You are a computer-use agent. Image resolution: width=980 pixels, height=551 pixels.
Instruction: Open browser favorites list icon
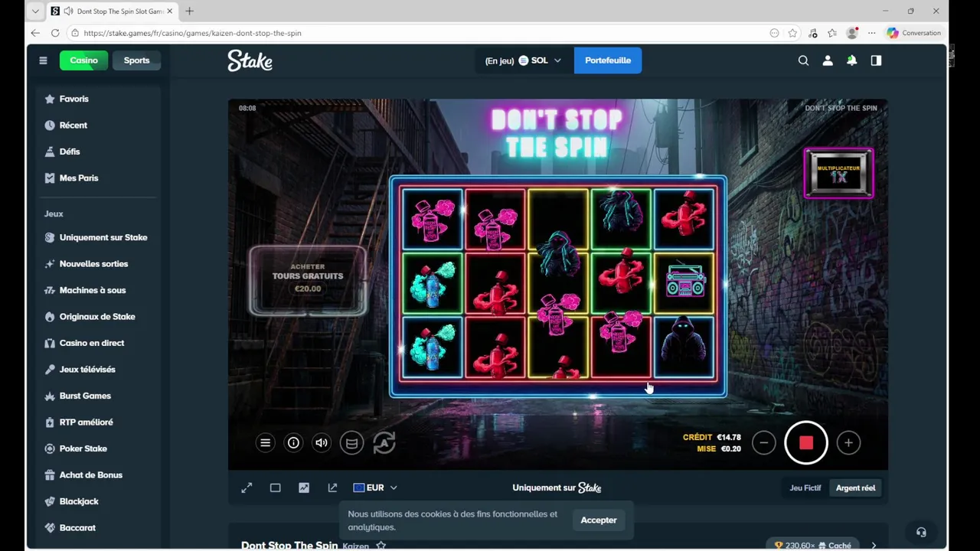tap(832, 33)
